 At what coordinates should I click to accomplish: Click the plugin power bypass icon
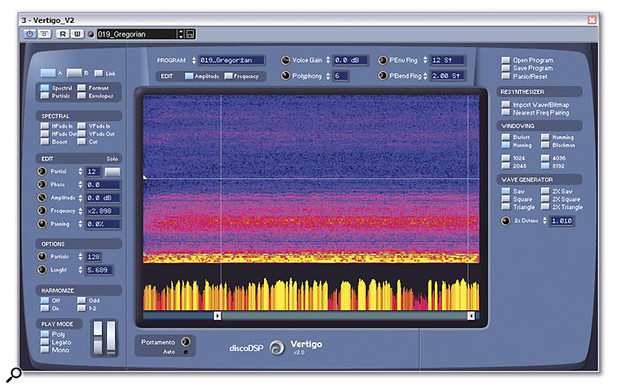pos(29,34)
